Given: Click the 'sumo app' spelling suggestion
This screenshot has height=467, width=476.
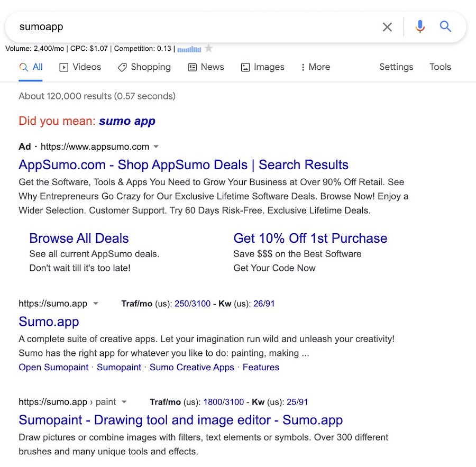Looking at the screenshot, I should pos(127,121).
